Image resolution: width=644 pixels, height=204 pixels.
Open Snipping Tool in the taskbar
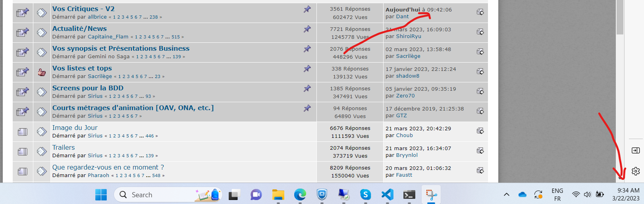coord(431,194)
